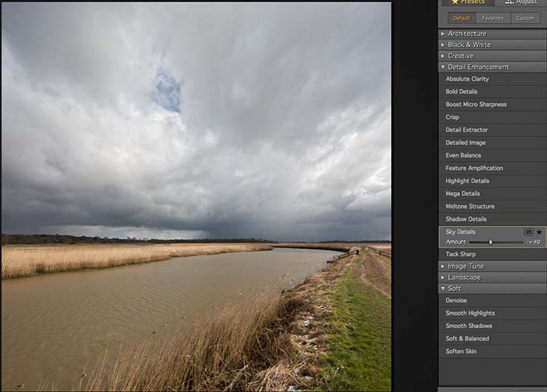Apply the Highlight Details preset

pyautogui.click(x=492, y=181)
